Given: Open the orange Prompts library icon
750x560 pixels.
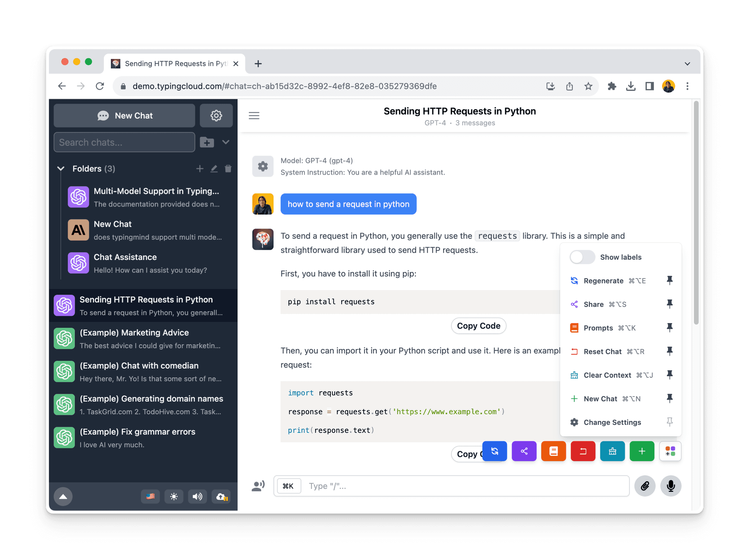Looking at the screenshot, I should pyautogui.click(x=553, y=451).
